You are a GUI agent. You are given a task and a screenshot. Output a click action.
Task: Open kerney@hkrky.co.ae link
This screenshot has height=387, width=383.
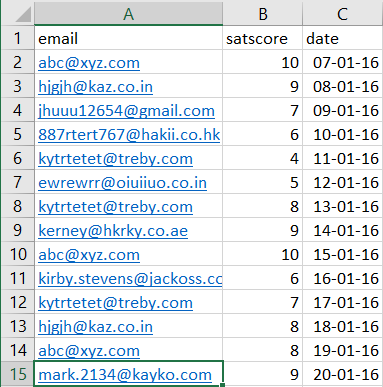pos(113,231)
